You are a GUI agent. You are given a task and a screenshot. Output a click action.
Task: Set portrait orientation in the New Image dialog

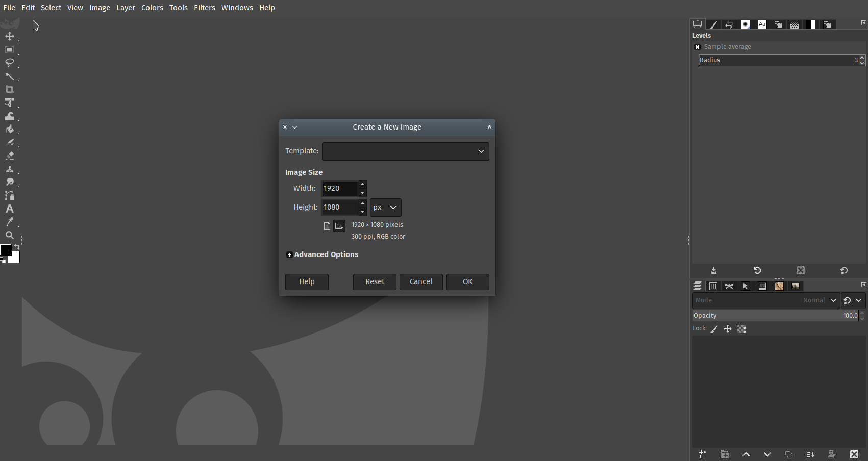pyautogui.click(x=327, y=226)
